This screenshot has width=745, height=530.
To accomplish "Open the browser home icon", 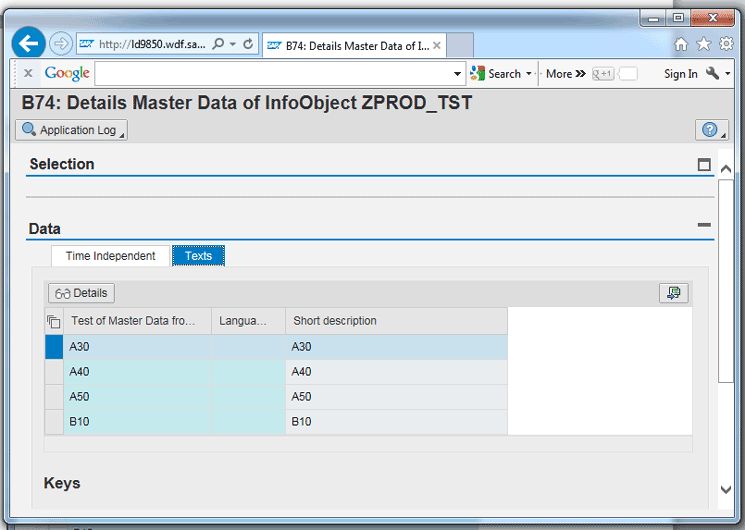I will (681, 45).
